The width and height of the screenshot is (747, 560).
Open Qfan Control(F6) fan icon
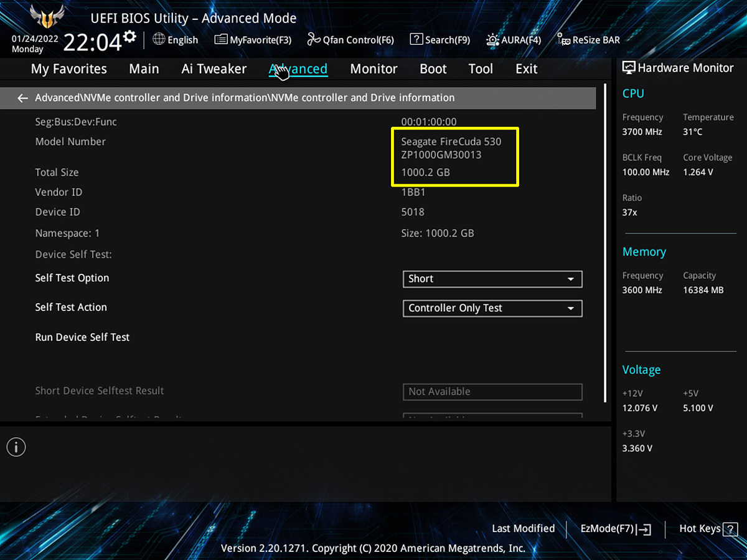(x=314, y=39)
